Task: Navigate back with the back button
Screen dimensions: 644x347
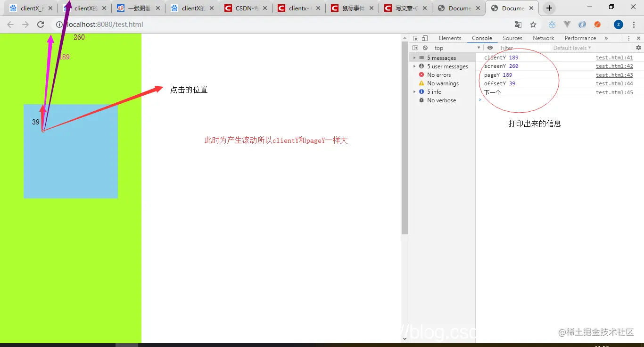Action: point(10,25)
